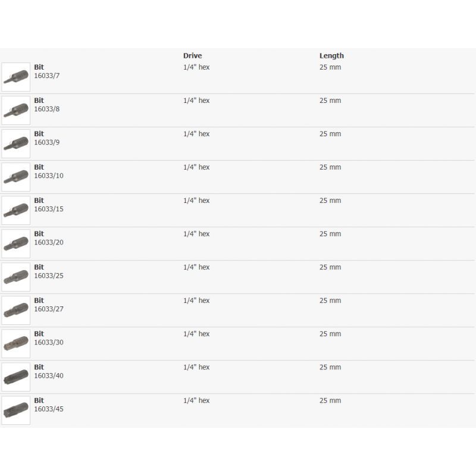Open the Bit 16033/7 product name link
The height and width of the screenshot is (476, 476).
(x=39, y=67)
